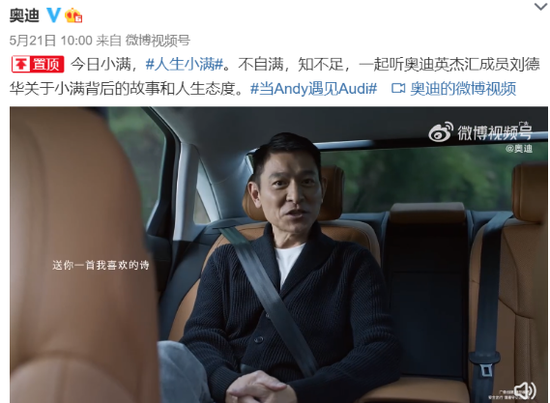
Task: Unmute the video with the speaker icon
Action: [525, 390]
